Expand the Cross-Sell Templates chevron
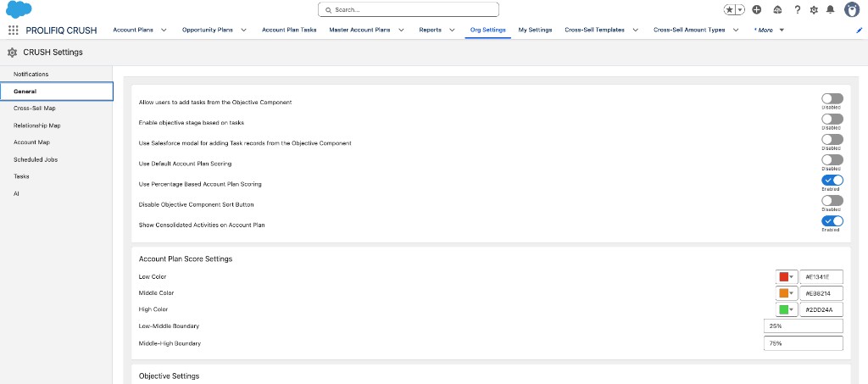The image size is (868, 384). click(x=636, y=31)
